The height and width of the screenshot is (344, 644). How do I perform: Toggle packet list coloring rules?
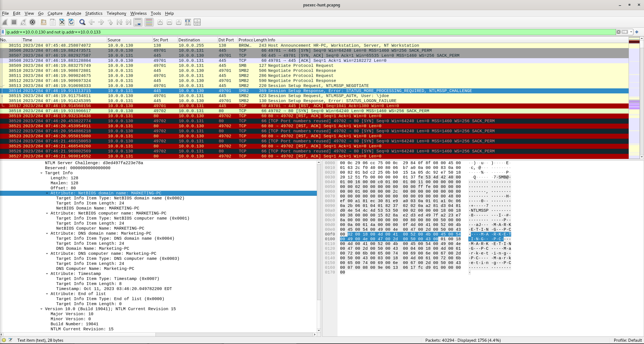[x=149, y=22]
